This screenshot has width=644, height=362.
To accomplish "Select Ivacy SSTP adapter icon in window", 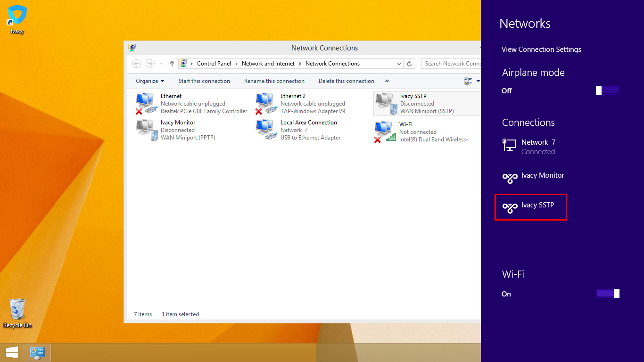I will pos(386,104).
